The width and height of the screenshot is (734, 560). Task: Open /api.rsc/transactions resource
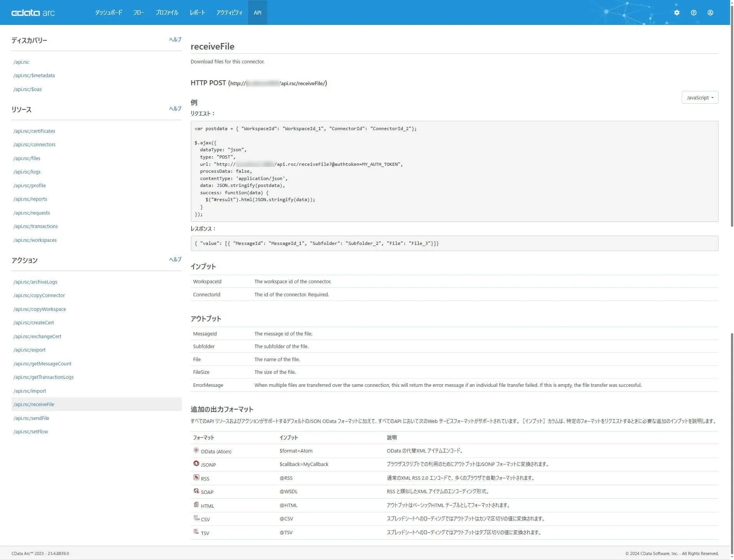coord(36,226)
